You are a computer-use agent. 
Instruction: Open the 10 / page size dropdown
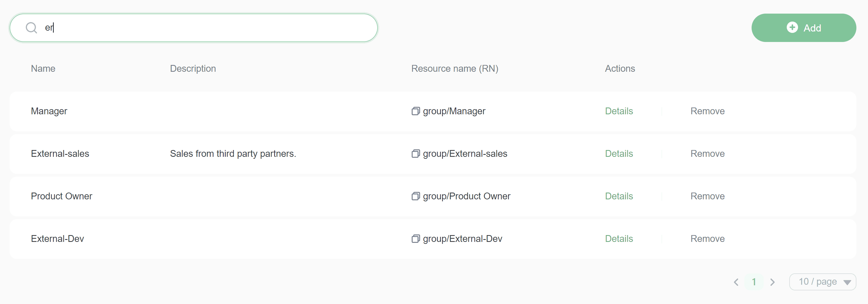pos(822,282)
